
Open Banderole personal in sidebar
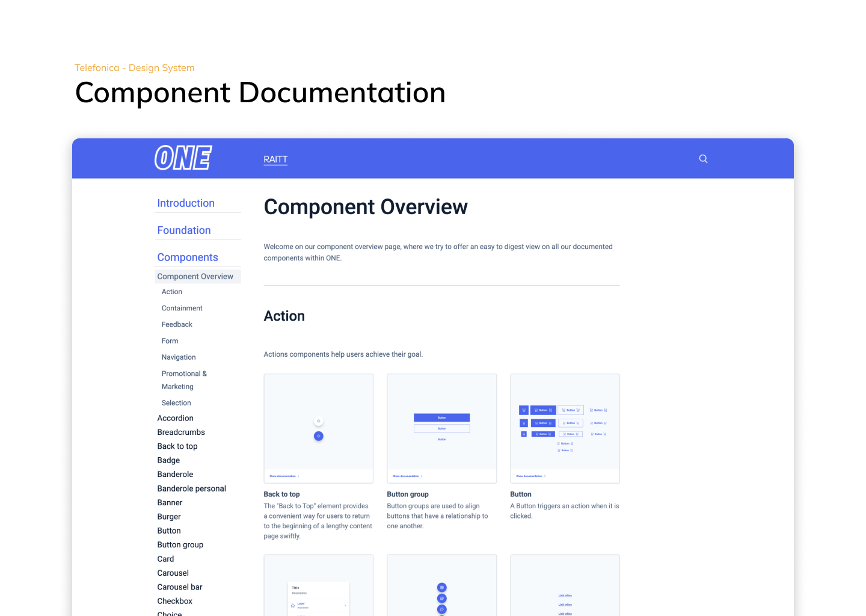[191, 488]
